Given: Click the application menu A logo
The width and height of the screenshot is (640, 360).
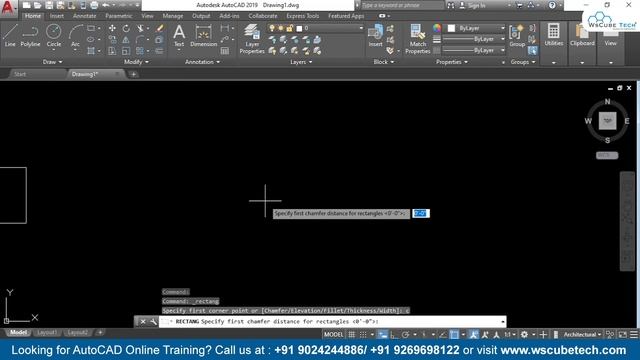Looking at the screenshot, I should point(8,8).
